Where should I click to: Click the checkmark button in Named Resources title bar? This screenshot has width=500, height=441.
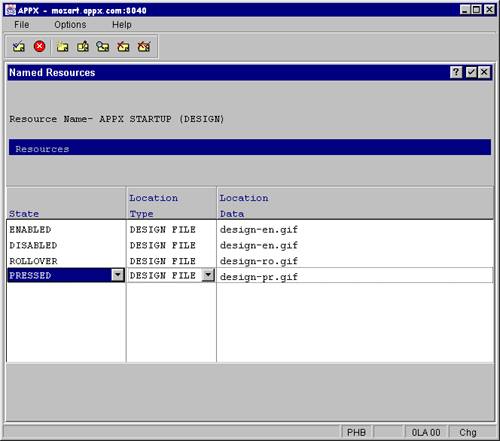471,72
